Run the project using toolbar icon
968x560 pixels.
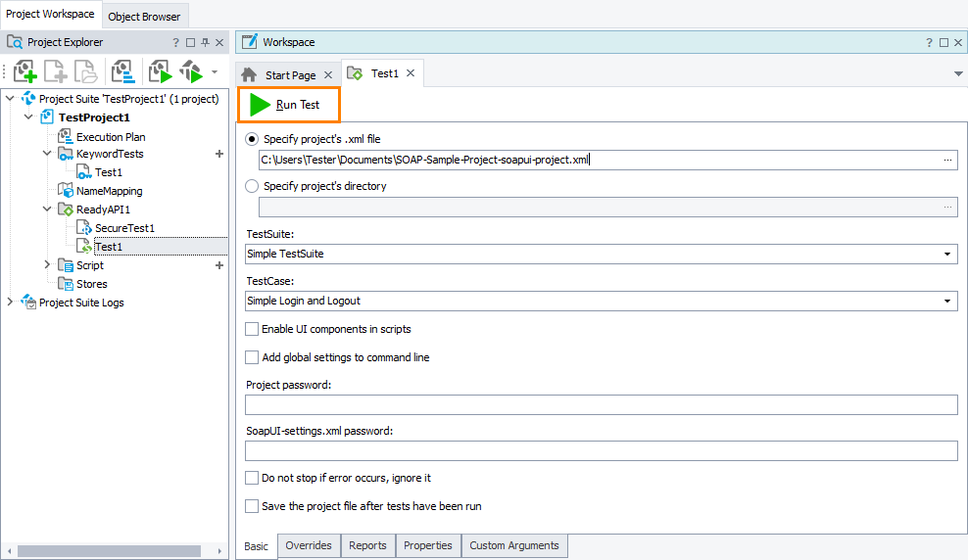(160, 71)
